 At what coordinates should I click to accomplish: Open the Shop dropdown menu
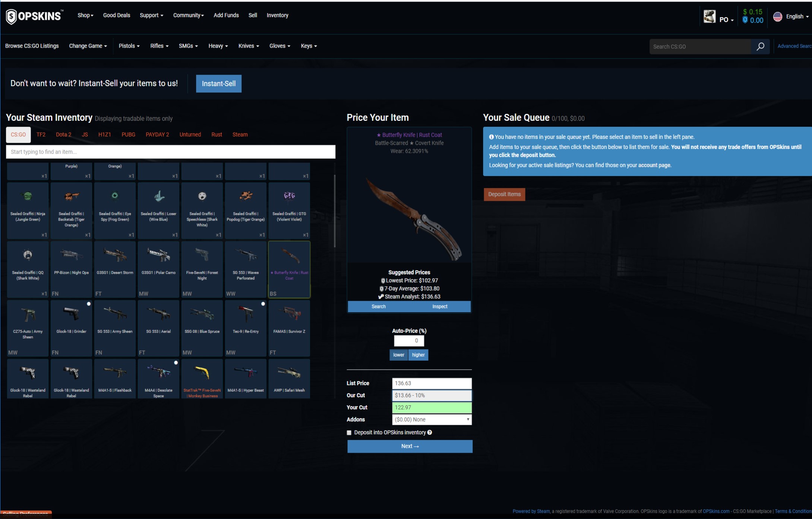click(85, 15)
